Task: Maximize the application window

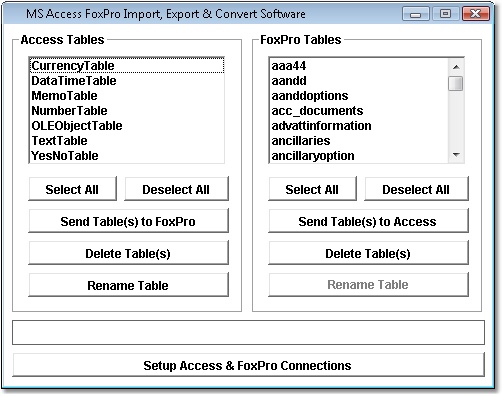Action: click(x=445, y=14)
